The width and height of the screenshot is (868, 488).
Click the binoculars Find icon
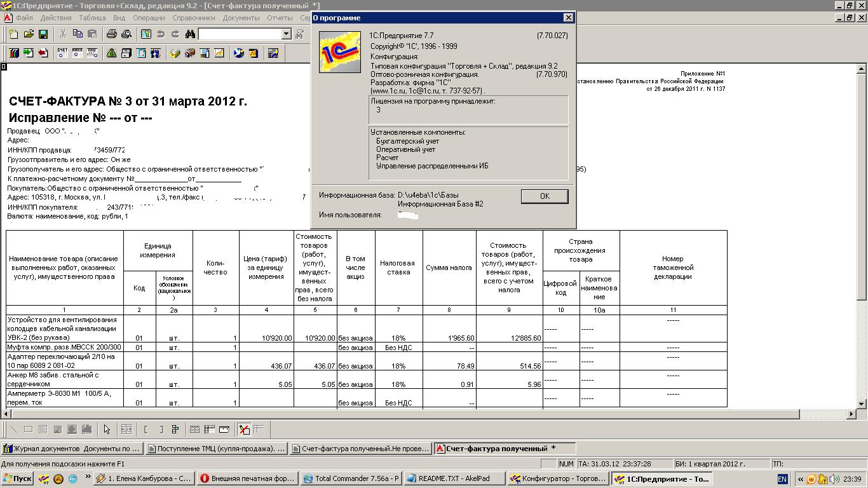click(190, 34)
